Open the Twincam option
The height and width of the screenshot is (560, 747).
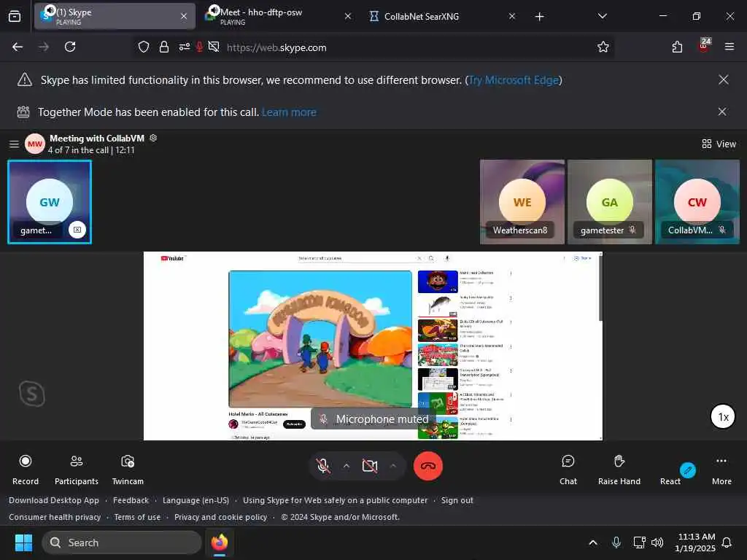128,469
